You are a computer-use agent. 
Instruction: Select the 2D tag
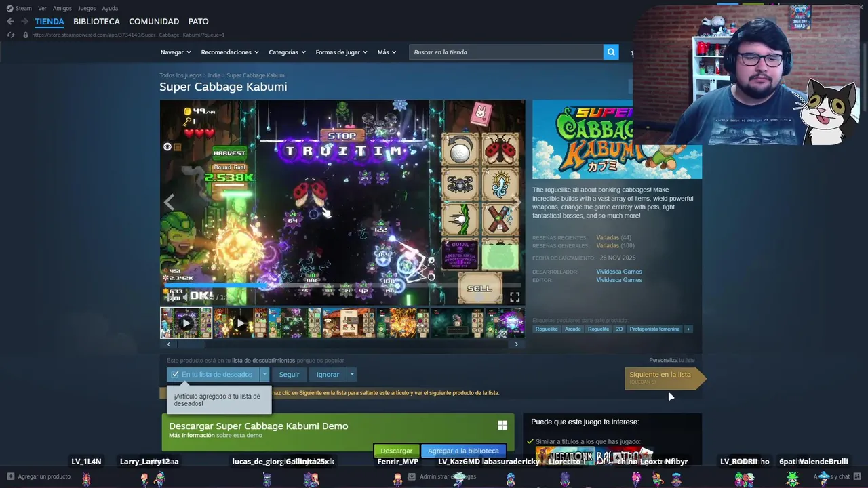click(x=619, y=329)
